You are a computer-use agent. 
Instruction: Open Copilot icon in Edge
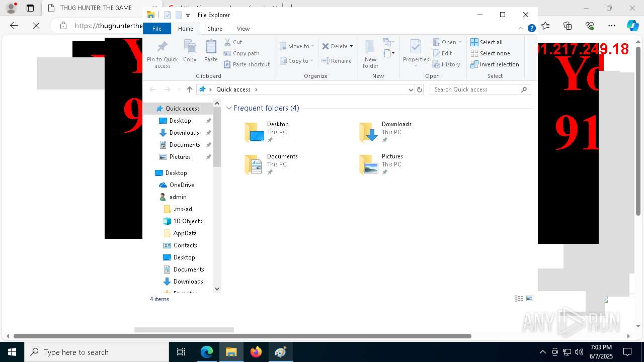click(632, 26)
